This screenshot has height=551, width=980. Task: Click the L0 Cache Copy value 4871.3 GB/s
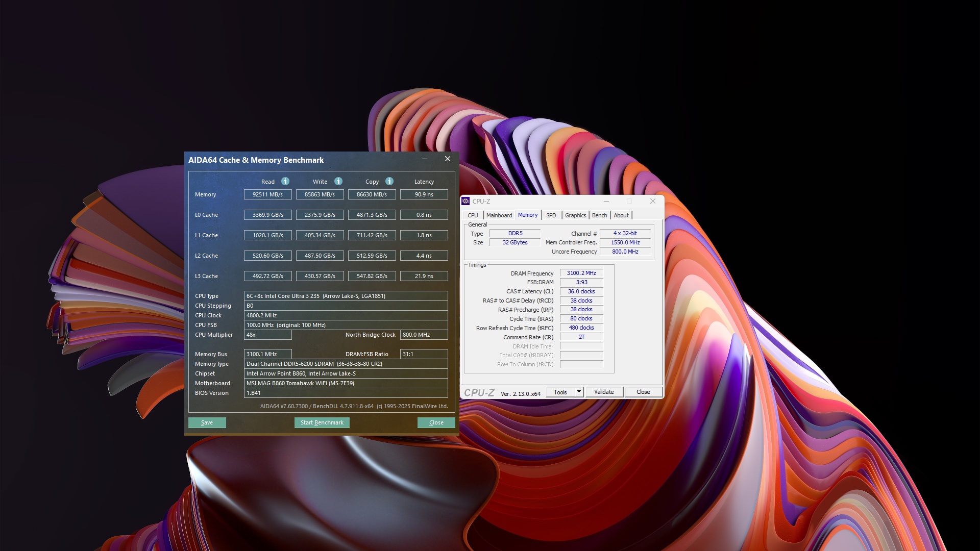tap(372, 215)
